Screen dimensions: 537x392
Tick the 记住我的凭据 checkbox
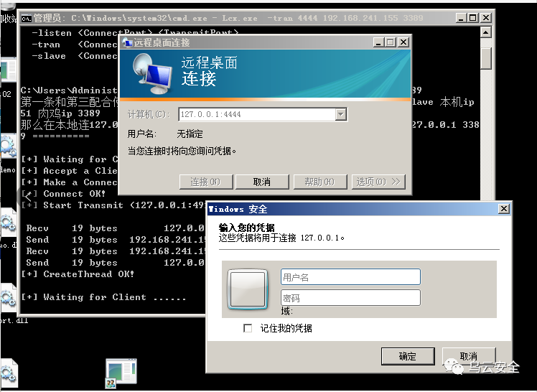coord(248,328)
